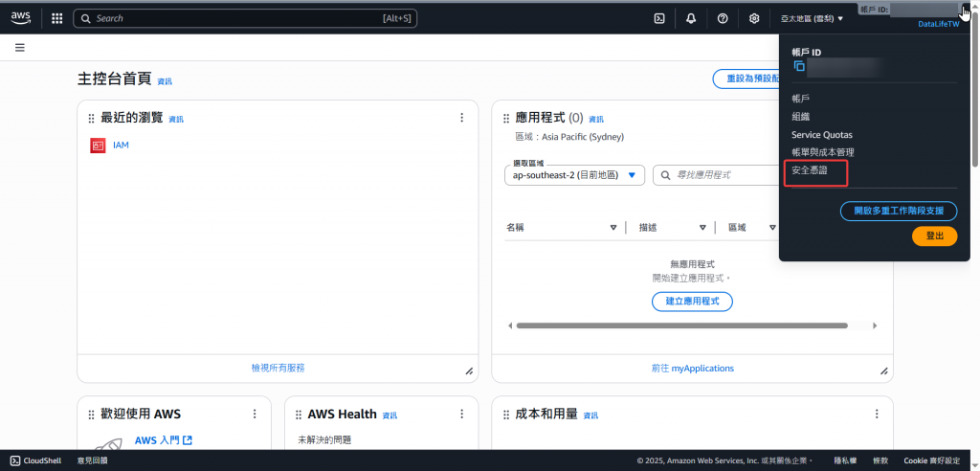The image size is (980, 471).
Task: Click the orange 登出 button
Action: (934, 235)
